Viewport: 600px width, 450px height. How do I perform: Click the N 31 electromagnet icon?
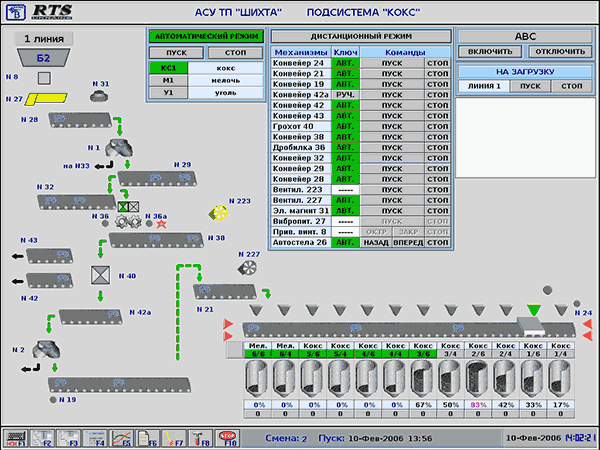tap(99, 97)
